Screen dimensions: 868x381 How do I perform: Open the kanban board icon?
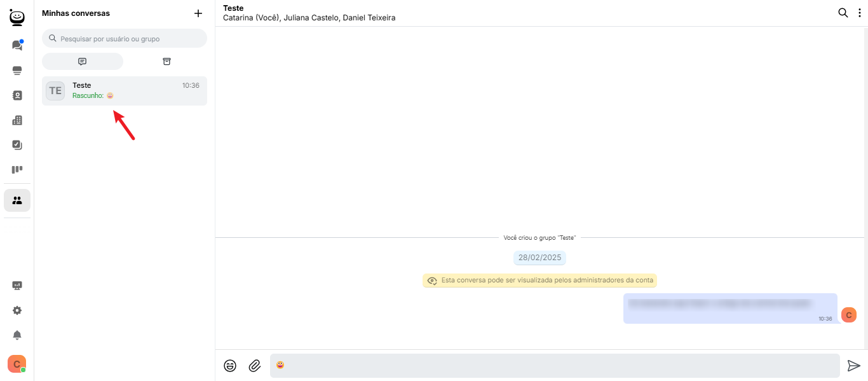point(17,170)
